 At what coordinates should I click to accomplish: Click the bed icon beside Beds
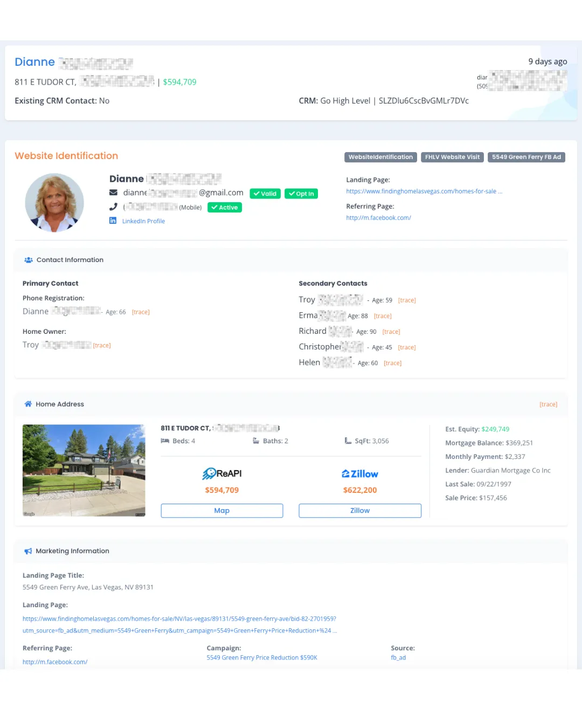coord(165,441)
